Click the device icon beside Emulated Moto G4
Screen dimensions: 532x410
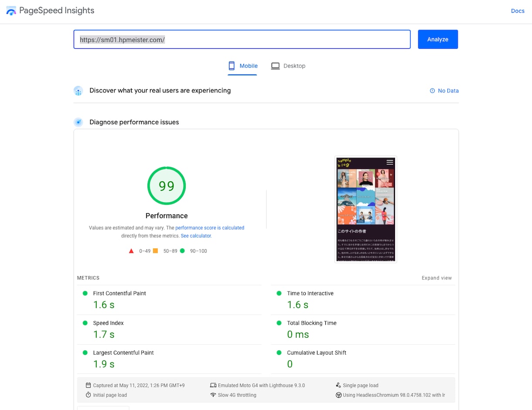tap(213, 385)
